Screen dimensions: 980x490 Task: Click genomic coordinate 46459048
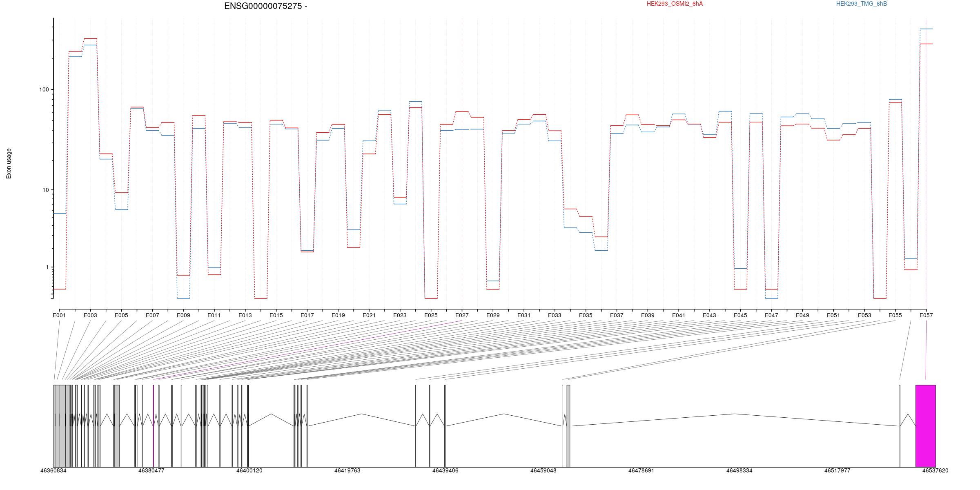(x=543, y=470)
